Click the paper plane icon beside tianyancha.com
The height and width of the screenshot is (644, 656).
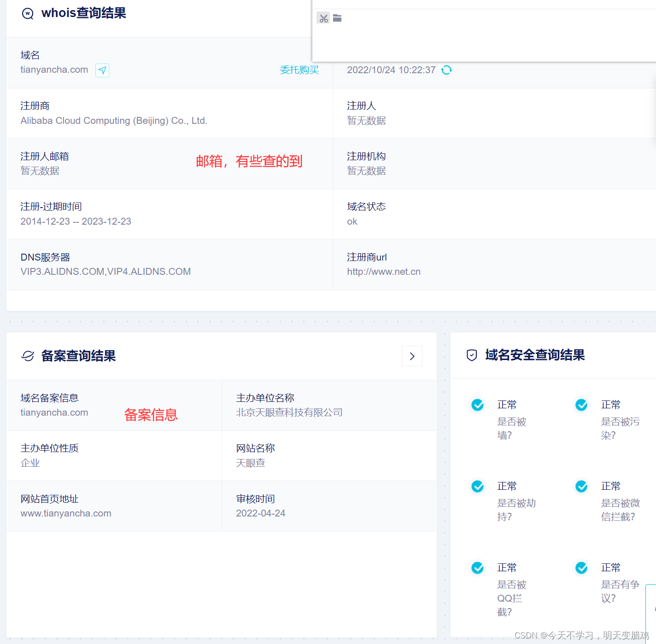[102, 70]
